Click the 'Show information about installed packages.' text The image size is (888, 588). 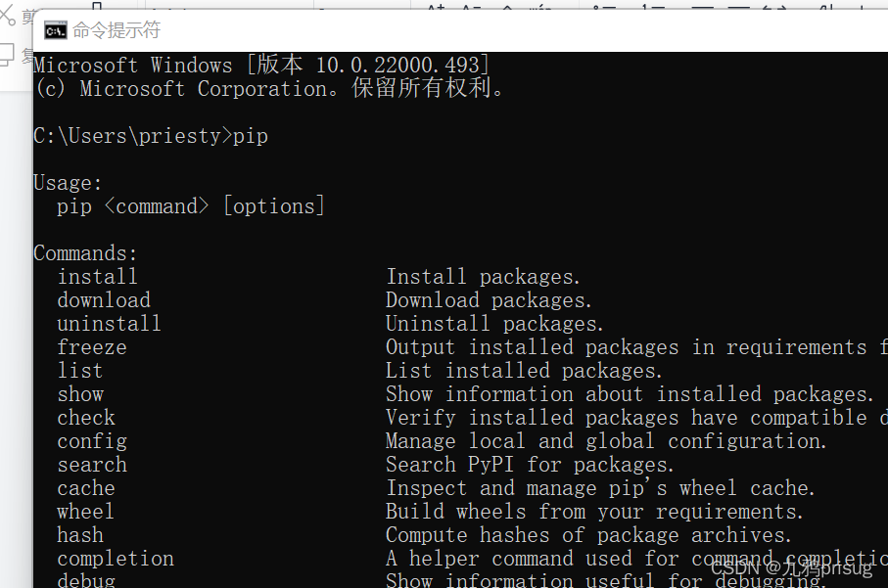click(630, 394)
